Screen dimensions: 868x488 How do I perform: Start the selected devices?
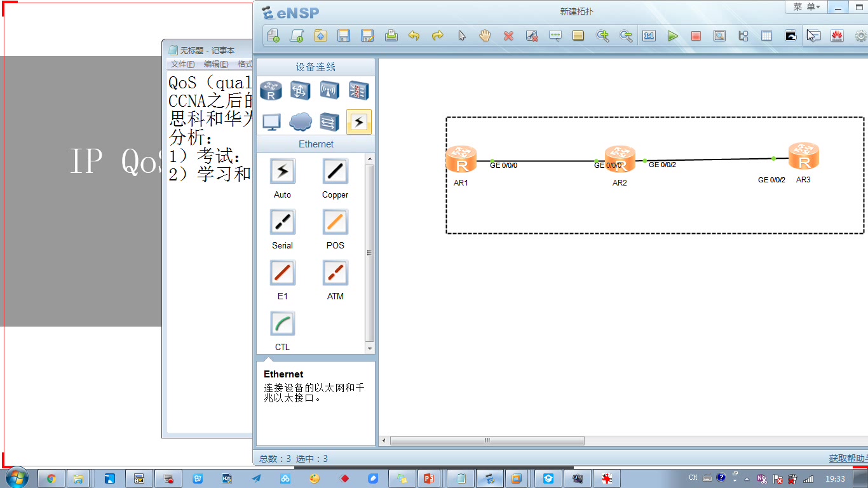[672, 36]
